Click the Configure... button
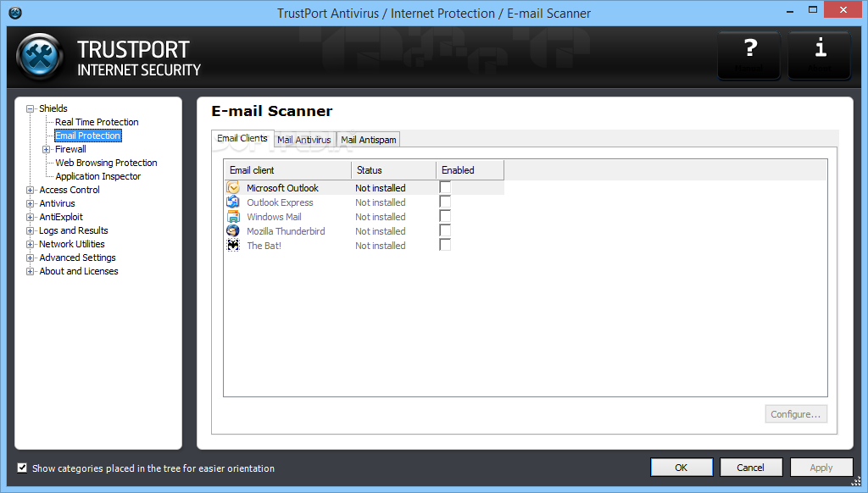Screen dimensions: 868x493 [796, 414]
